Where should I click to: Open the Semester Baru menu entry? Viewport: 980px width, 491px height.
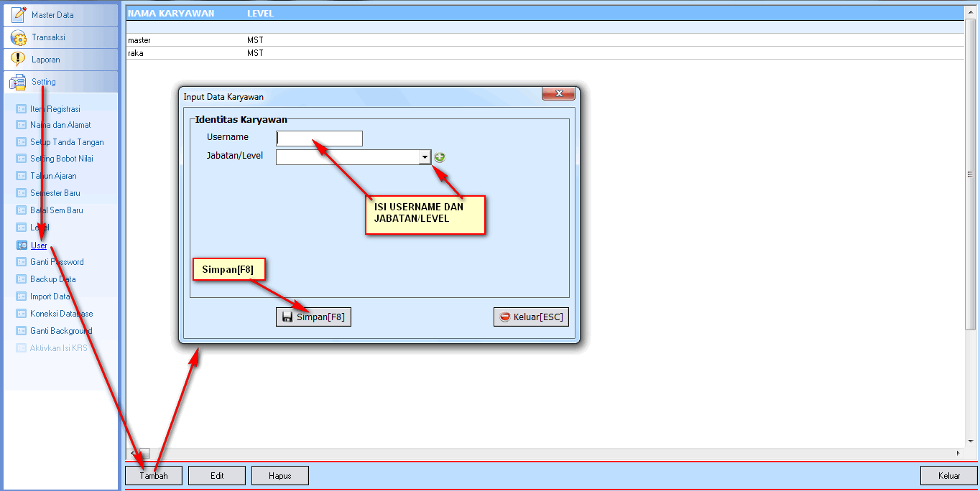click(55, 193)
